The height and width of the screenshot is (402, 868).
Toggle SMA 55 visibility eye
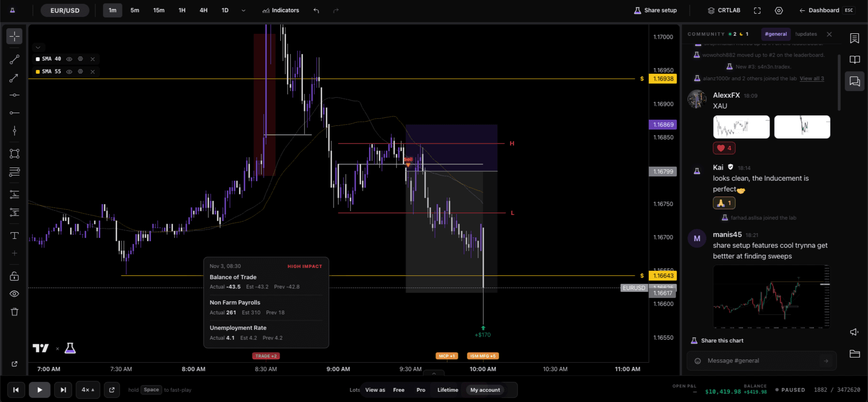coord(69,72)
